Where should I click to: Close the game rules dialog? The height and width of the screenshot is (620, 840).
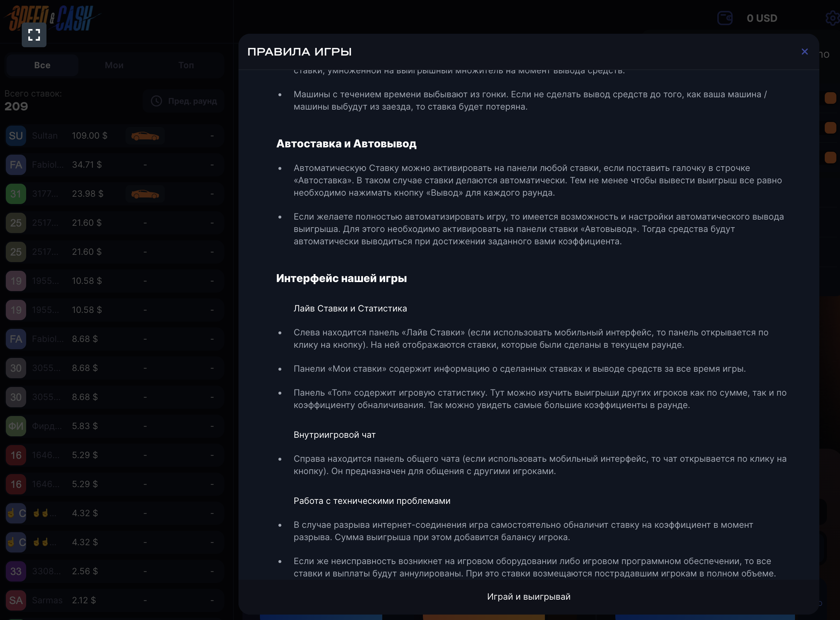[x=804, y=52]
